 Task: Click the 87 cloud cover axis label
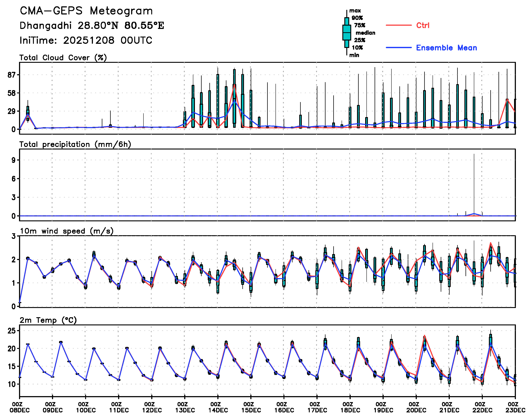pyautogui.click(x=12, y=75)
